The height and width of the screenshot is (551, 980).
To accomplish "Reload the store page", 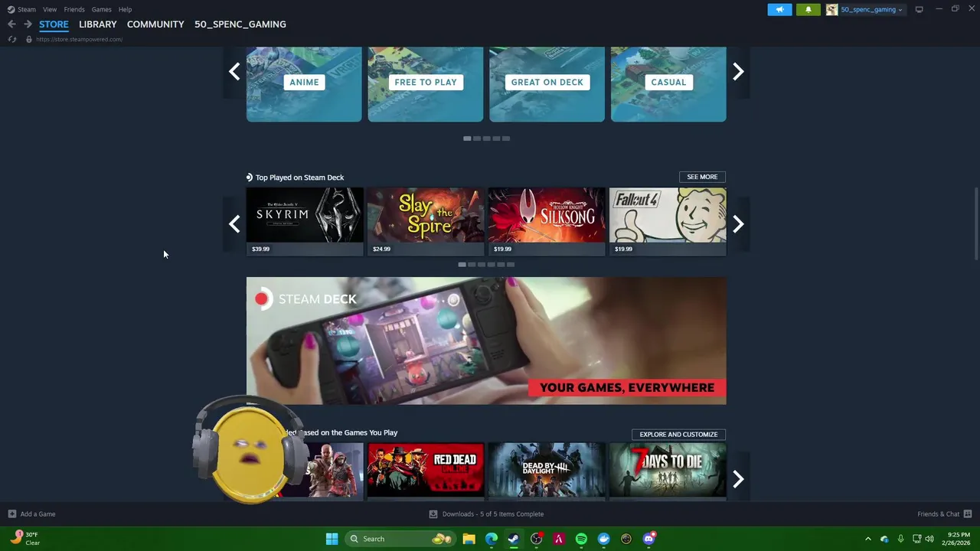I will tap(11, 39).
